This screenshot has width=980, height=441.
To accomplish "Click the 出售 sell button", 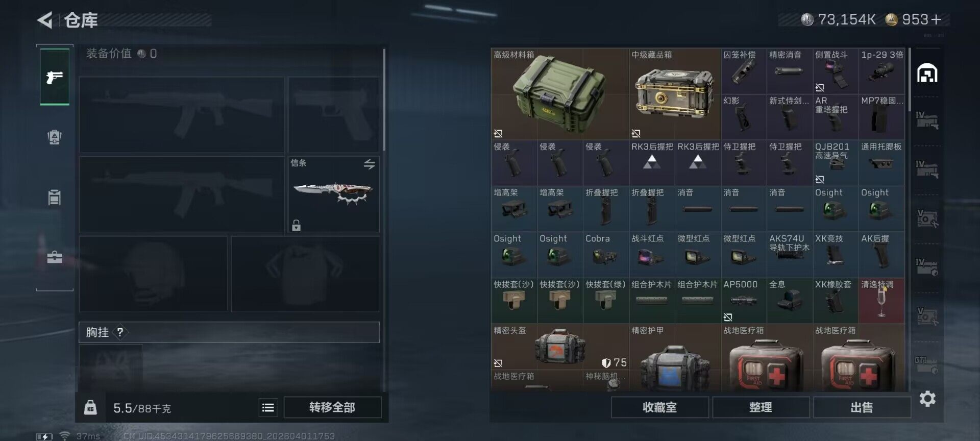I will pyautogui.click(x=862, y=407).
